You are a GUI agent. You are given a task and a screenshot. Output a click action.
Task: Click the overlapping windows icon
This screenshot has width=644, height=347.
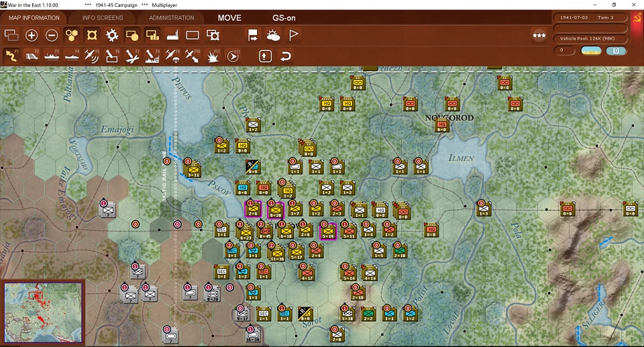click(x=11, y=36)
